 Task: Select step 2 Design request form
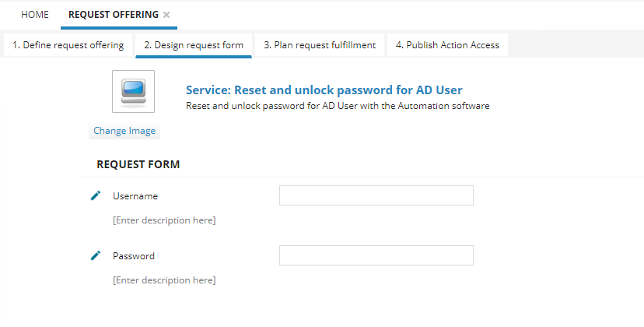pyautogui.click(x=194, y=45)
